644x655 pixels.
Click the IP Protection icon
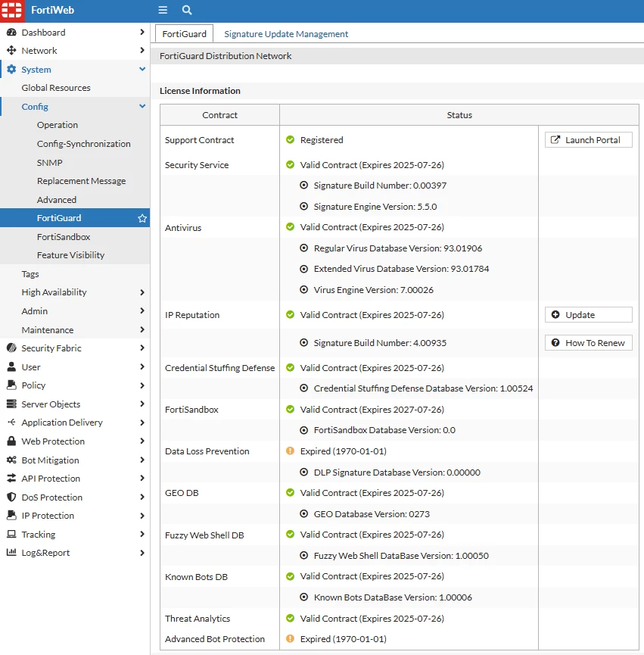coord(11,516)
